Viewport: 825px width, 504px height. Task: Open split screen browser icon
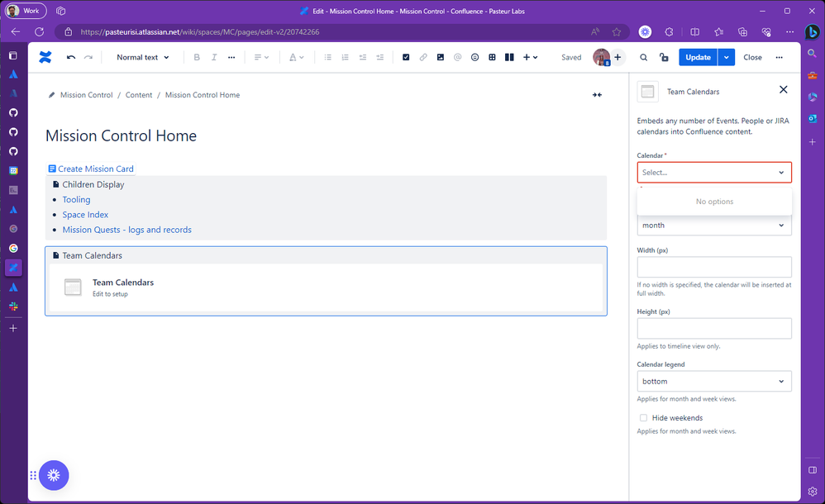point(694,32)
